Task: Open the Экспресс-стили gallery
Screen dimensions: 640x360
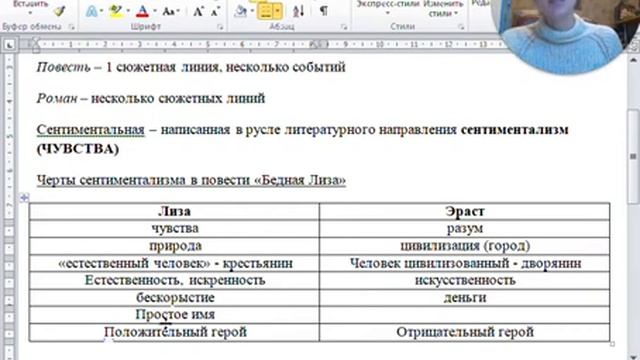Action: [388, 8]
